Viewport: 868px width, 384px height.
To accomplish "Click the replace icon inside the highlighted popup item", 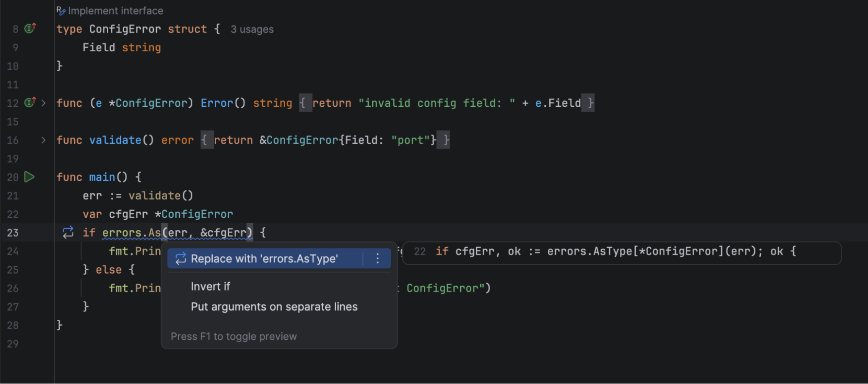I will click(181, 259).
